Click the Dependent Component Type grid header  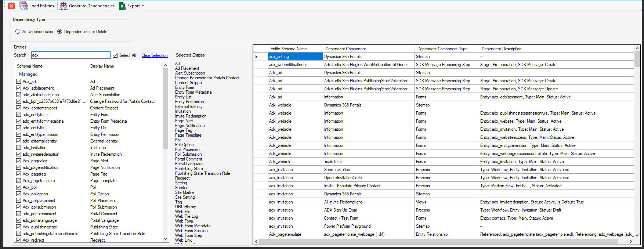point(446,49)
